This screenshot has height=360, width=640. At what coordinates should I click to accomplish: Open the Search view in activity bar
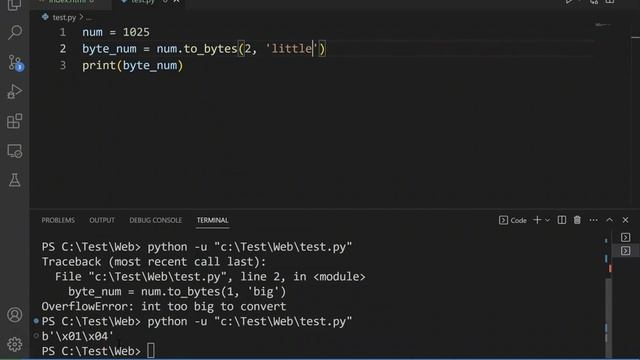pos(15,32)
